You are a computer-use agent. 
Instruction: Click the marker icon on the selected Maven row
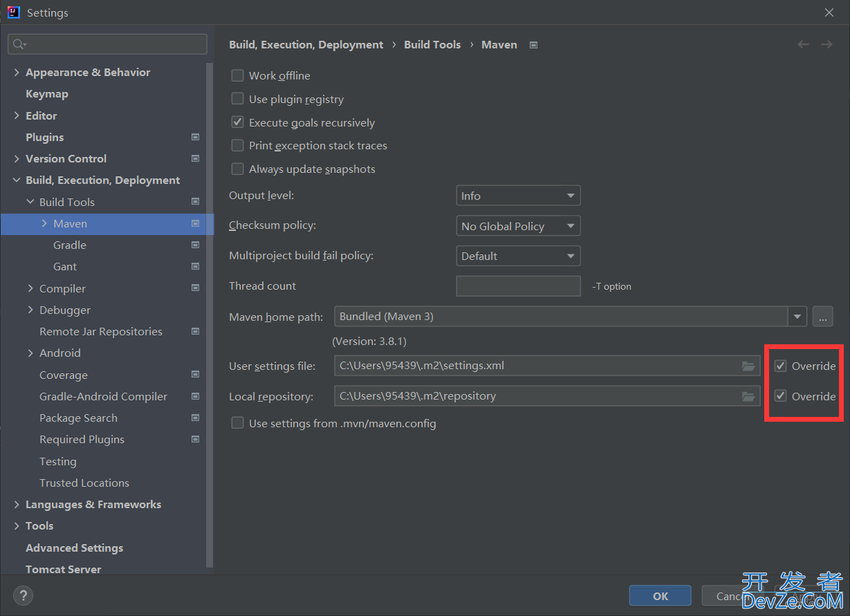point(196,223)
